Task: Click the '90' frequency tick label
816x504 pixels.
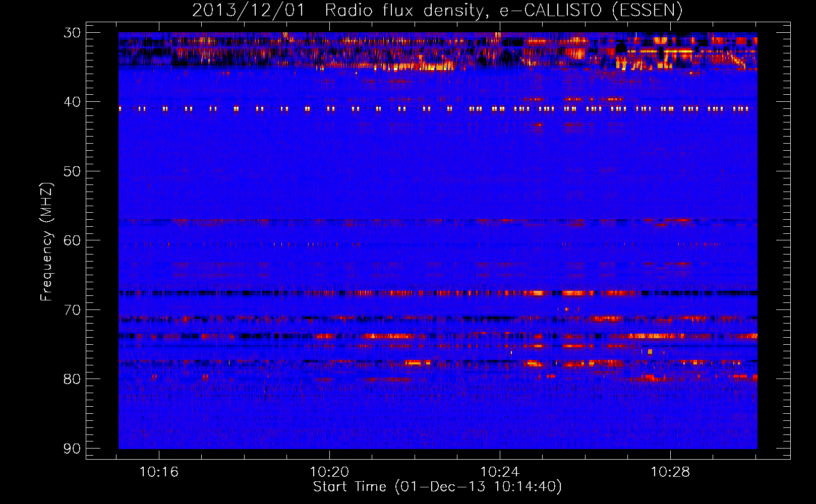Action: (72, 449)
